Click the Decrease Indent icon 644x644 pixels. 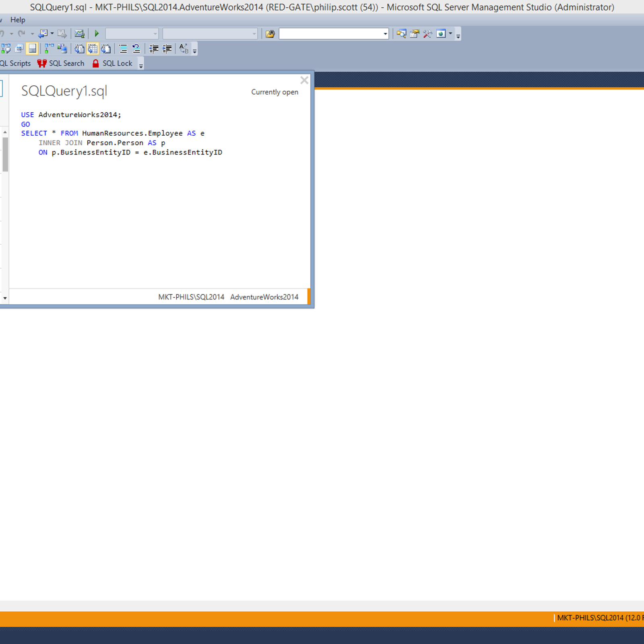pos(154,49)
